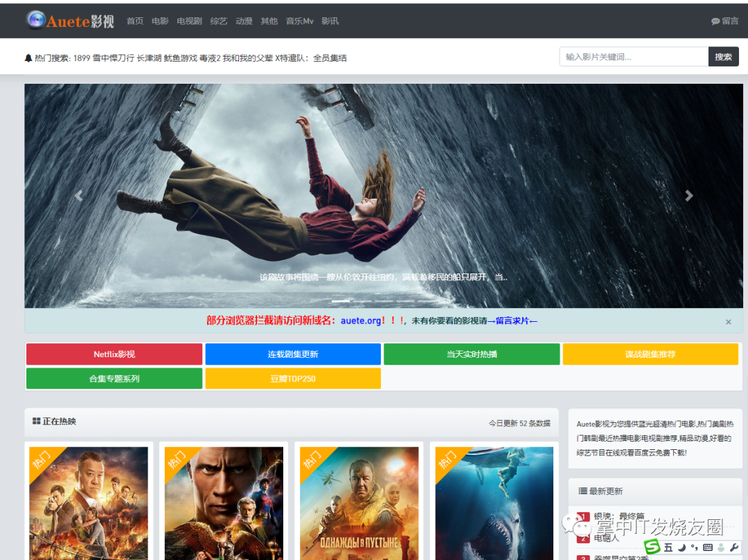Click the red Netflix影视 button
Screen dimensions: 748x560
[x=114, y=354]
